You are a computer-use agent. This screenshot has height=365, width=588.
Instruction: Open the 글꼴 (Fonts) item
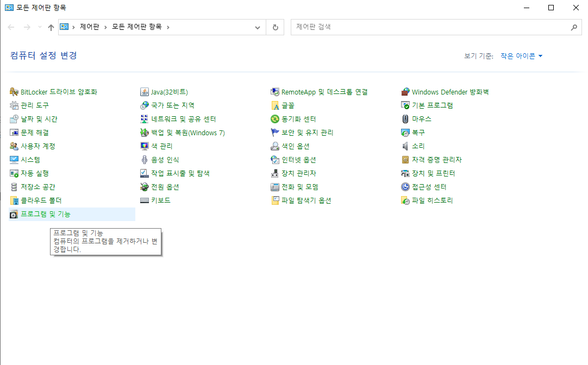tap(289, 105)
